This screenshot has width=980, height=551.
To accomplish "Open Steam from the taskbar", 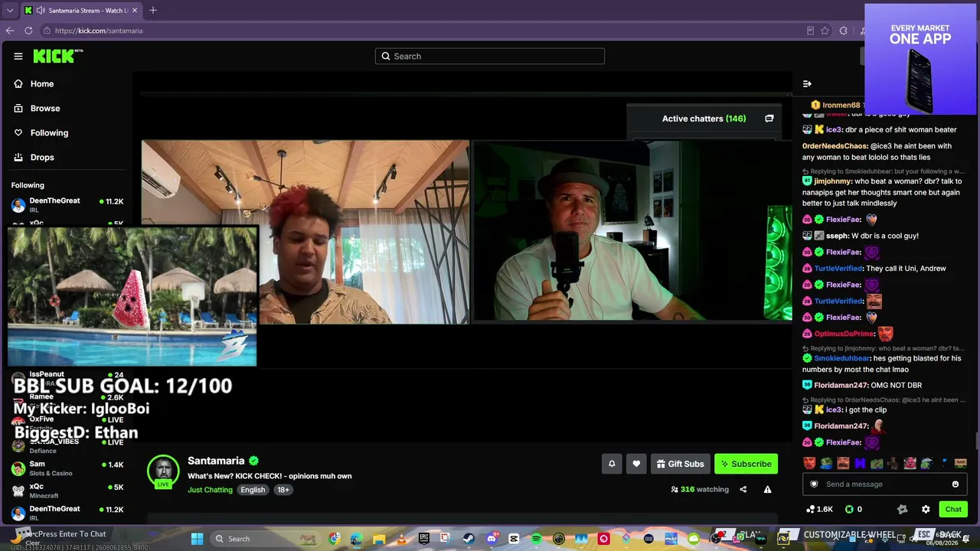I will (469, 539).
